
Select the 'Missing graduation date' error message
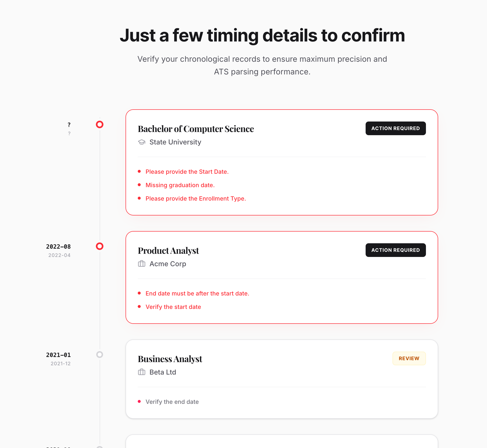180,185
